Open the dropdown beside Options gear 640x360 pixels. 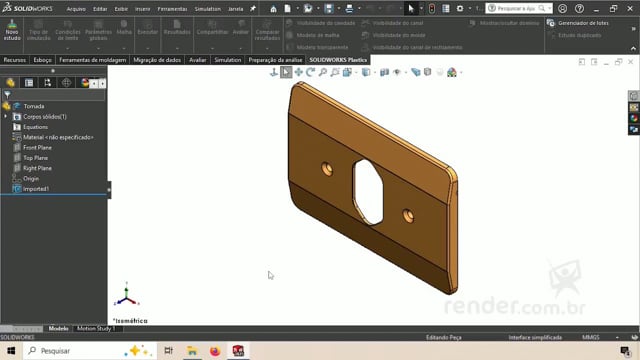click(x=470, y=9)
